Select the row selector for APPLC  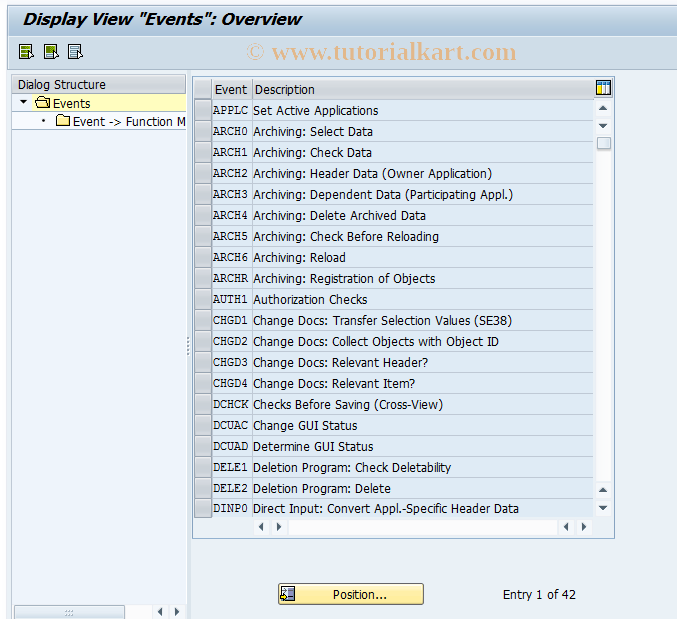point(202,110)
